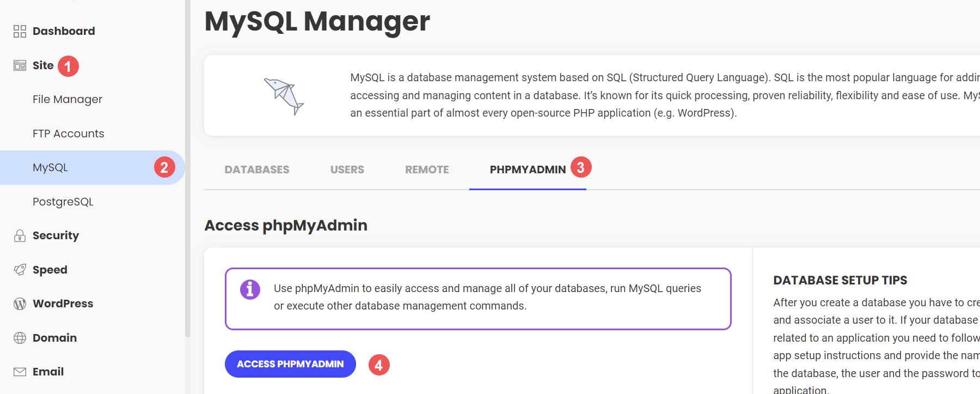The image size is (980, 394).
Task: Select FTP Accounts in the sidebar
Action: coord(68,133)
